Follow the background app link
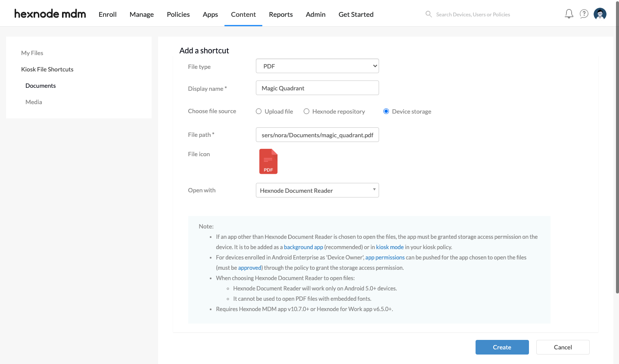 click(303, 247)
